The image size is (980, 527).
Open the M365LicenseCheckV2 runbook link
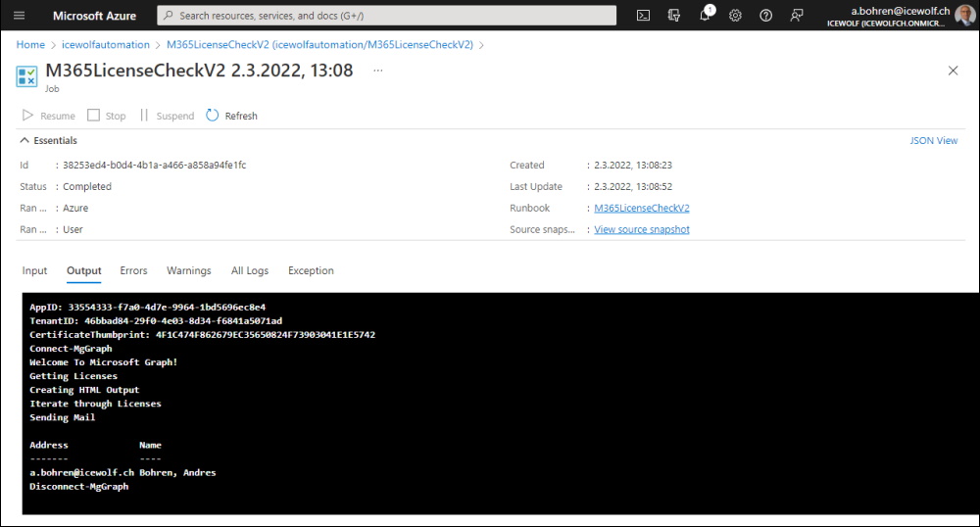pos(641,208)
